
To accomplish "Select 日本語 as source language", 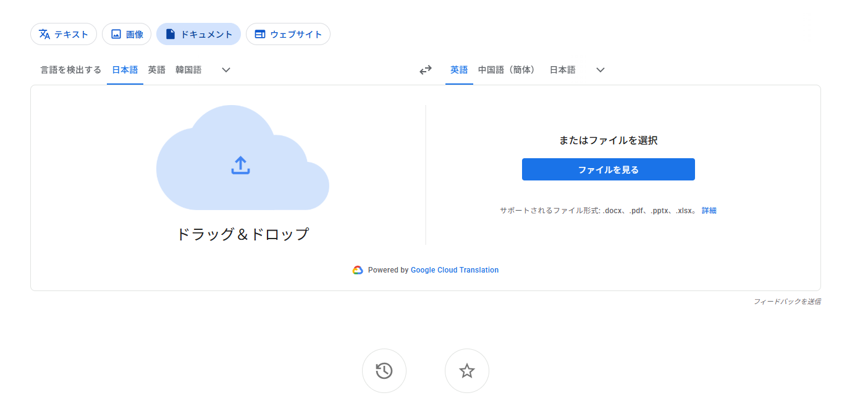I will point(125,70).
